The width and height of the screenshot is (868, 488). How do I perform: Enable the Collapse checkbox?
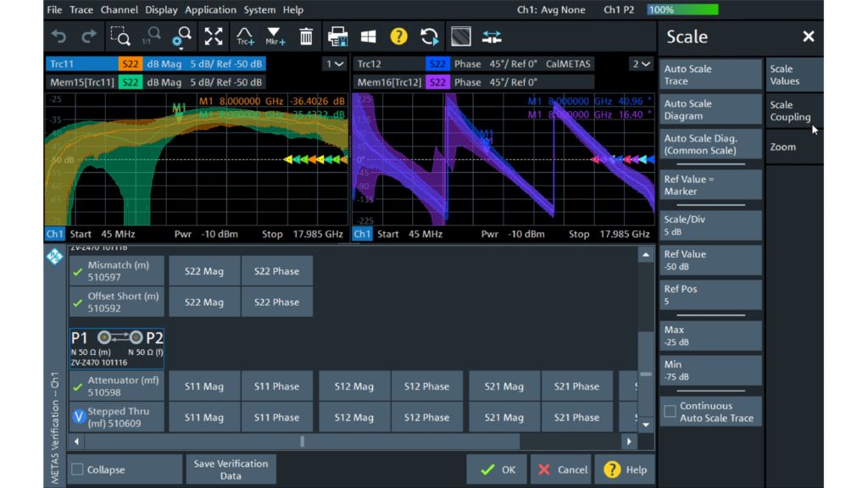point(77,469)
